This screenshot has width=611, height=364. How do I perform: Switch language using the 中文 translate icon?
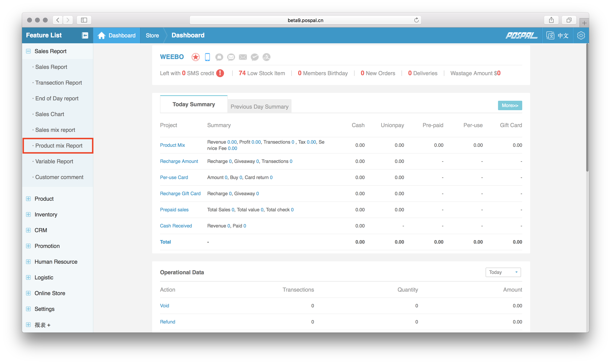click(550, 35)
